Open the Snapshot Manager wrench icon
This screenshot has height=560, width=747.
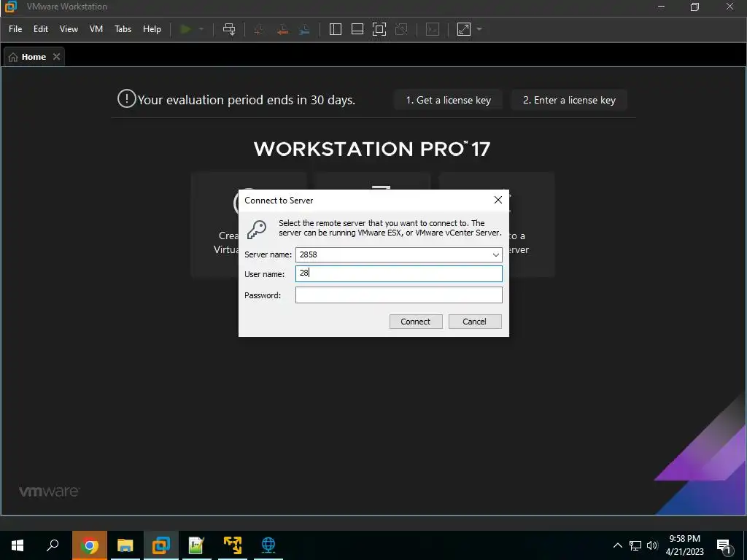tap(304, 29)
